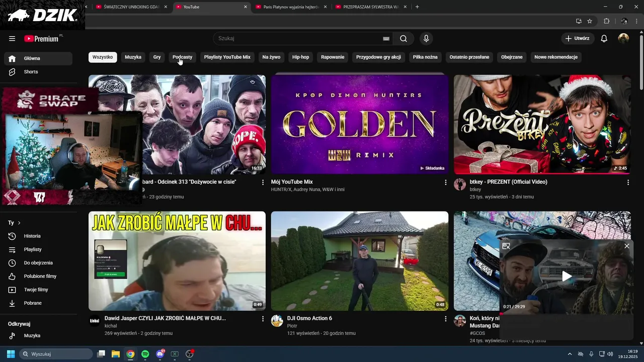Open the DJI Osmo Action 6 thumbnail
This screenshot has height=362, width=644.
[x=360, y=261]
